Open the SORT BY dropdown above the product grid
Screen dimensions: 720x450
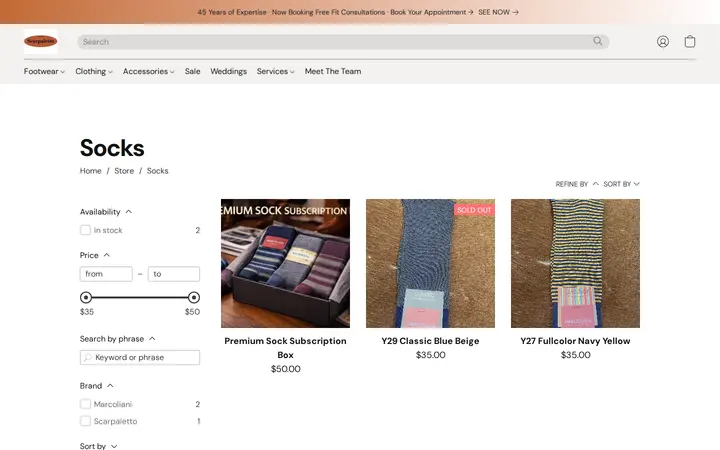coord(621,184)
